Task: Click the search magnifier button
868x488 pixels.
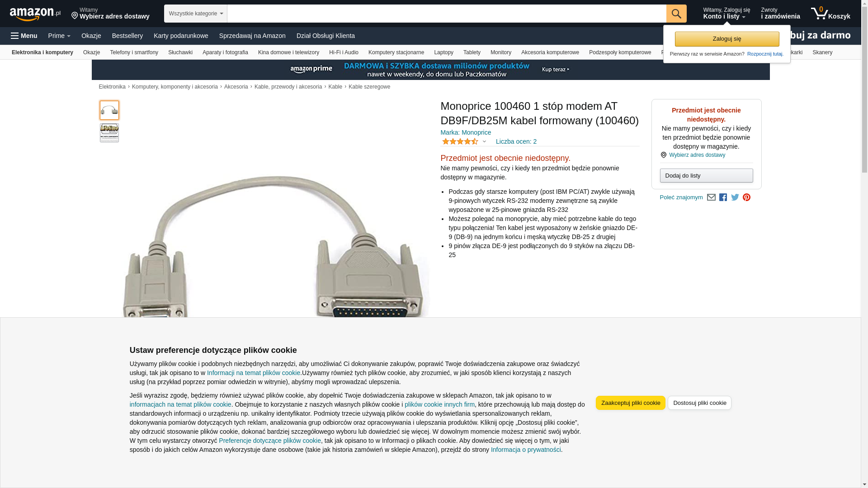Action: click(676, 14)
